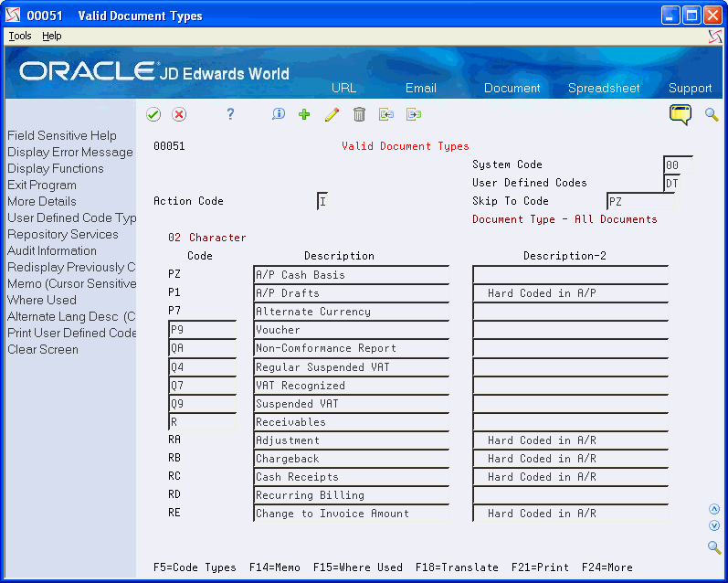Image resolution: width=728 pixels, height=583 pixels.
Task: Select User Defined Code Types in sidebar
Action: click(x=71, y=217)
